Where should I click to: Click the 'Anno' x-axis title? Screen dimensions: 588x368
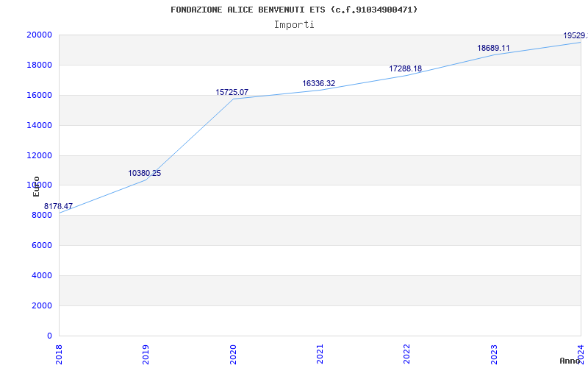pos(570,361)
